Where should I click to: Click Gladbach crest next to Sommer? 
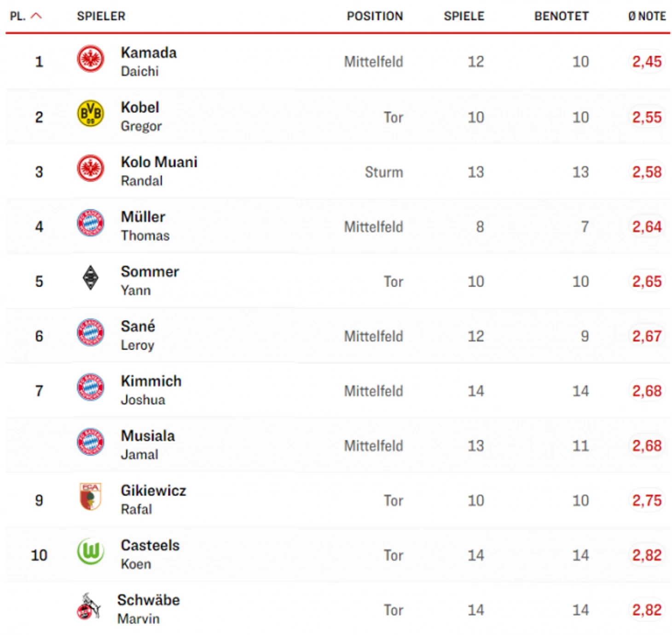[x=90, y=277]
